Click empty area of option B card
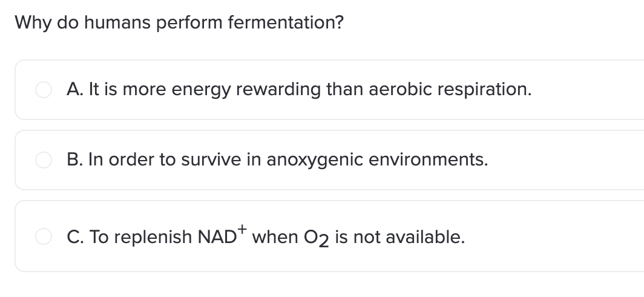Screen dimensions: 644x297 point(567,160)
